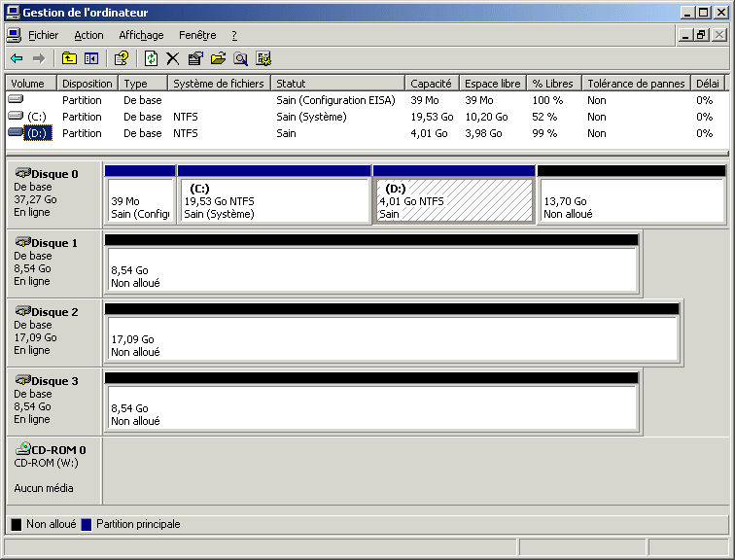
Task: Toggle the console tree show/hide icon
Action: click(91, 58)
